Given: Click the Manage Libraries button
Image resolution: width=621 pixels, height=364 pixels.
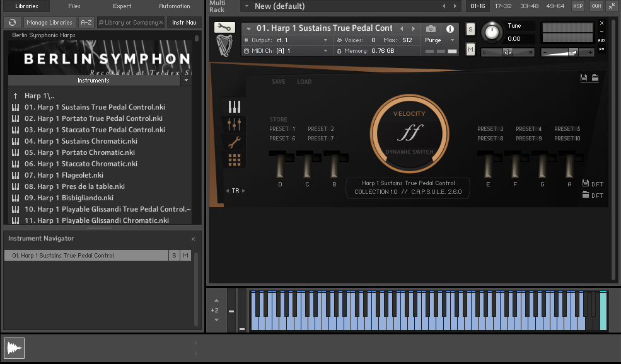Looking at the screenshot, I should coord(50,23).
